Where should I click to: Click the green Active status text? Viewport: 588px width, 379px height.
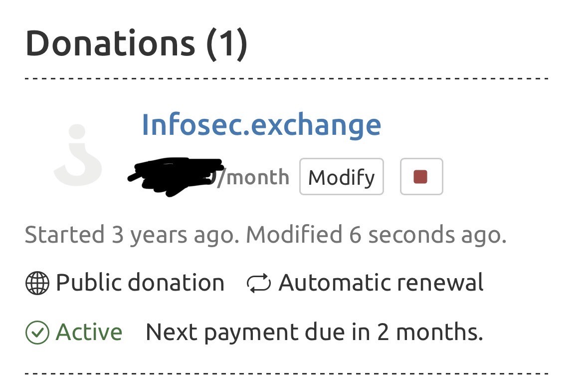tap(89, 333)
